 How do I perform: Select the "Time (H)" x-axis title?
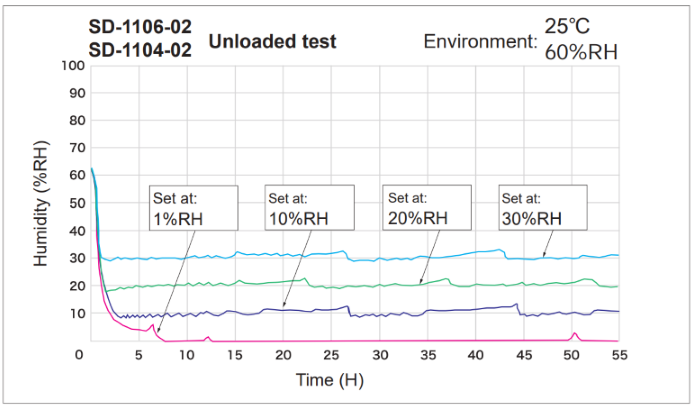tap(331, 381)
